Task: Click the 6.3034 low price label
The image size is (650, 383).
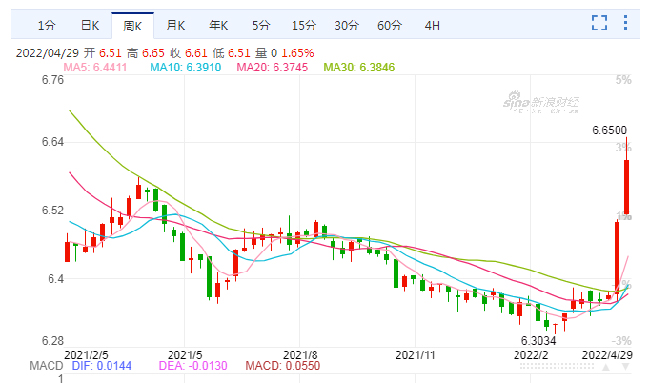Action: pos(538,341)
